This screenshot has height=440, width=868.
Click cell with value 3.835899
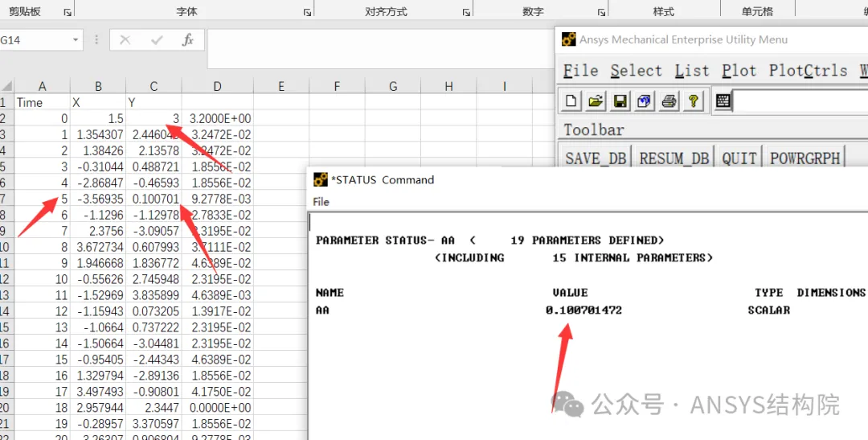[154, 295]
